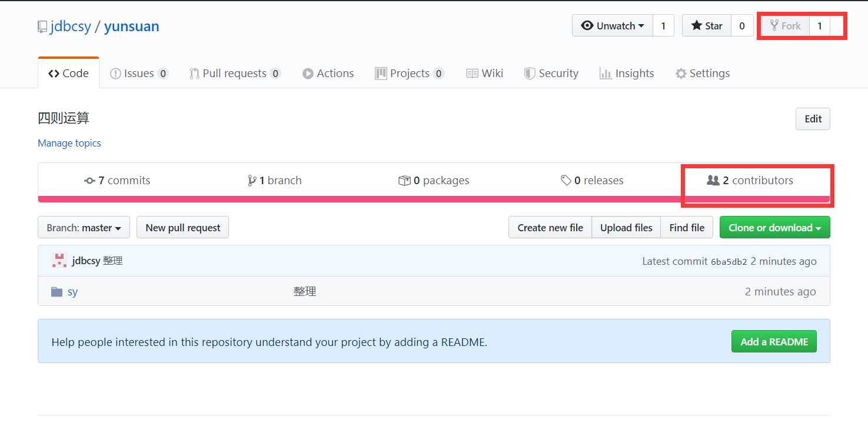Click the Wiki book icon
The width and height of the screenshot is (868, 426).
472,74
